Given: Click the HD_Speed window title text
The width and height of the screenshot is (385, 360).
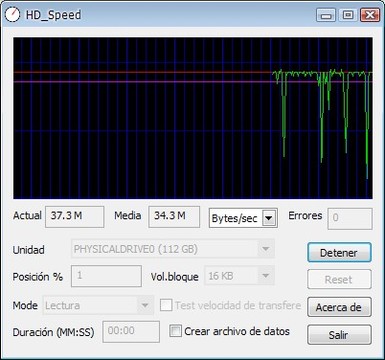Looking at the screenshot, I should (x=53, y=15).
